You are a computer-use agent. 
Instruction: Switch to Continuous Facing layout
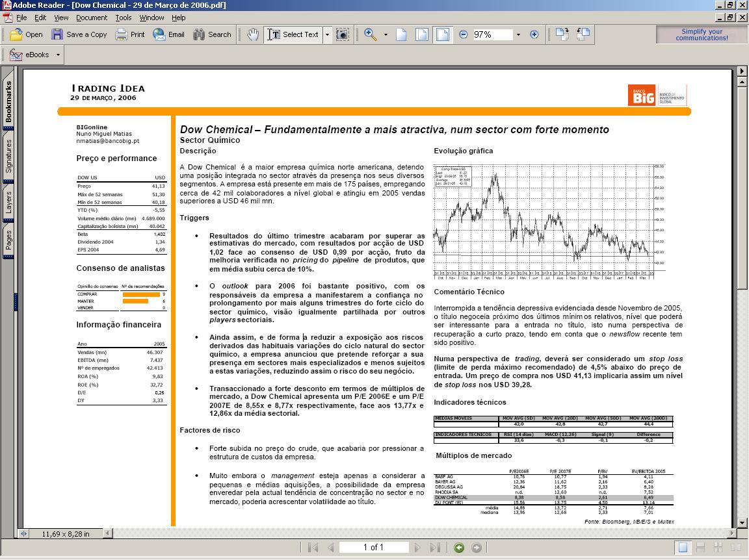(718, 548)
